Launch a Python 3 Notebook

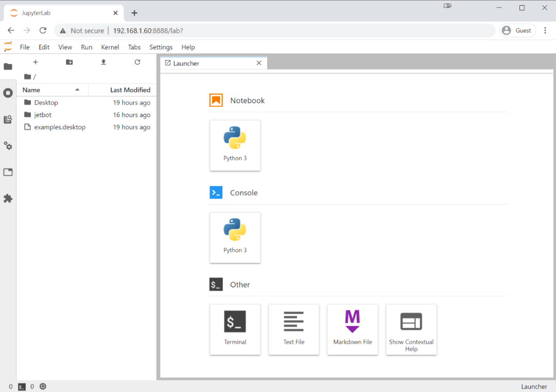235,145
